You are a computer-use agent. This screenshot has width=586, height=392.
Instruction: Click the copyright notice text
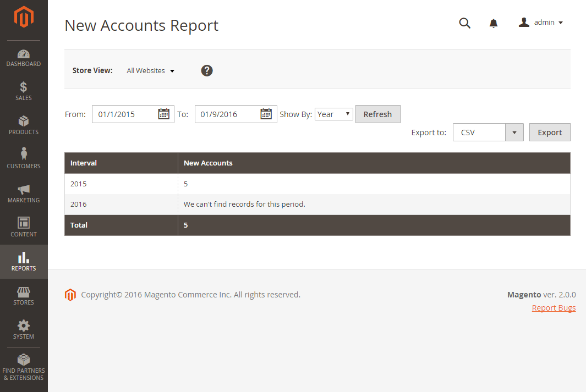pyautogui.click(x=190, y=295)
